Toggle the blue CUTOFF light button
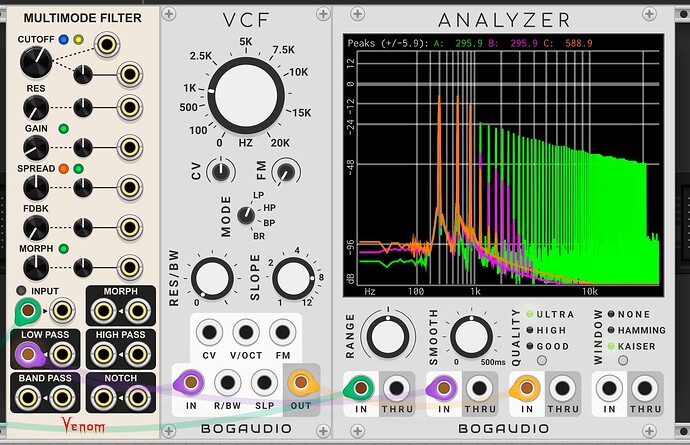Viewport: 690px width, 445px height. point(63,40)
